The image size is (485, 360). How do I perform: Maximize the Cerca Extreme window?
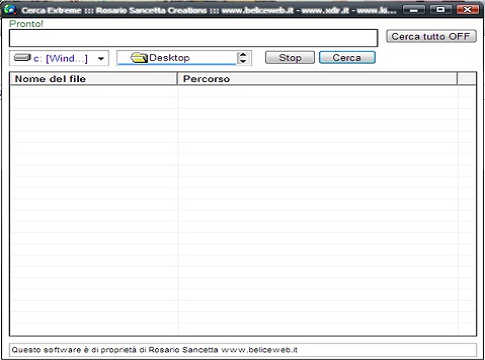[441, 10]
